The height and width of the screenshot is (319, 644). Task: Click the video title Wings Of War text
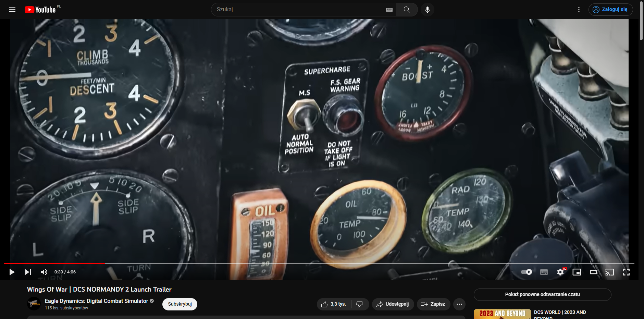(x=99, y=290)
